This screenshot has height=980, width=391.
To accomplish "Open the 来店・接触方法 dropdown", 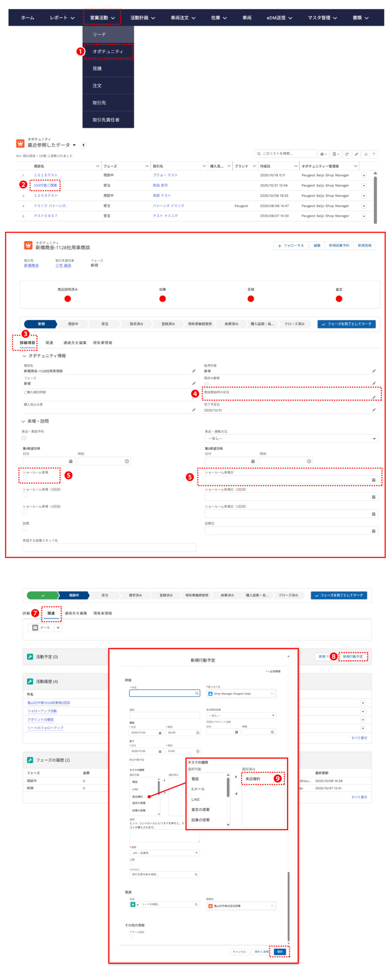I will pos(291,438).
